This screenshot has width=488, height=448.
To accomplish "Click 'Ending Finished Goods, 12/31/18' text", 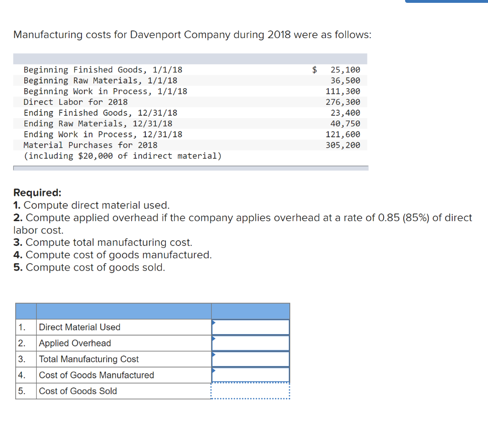I will pos(101,112).
